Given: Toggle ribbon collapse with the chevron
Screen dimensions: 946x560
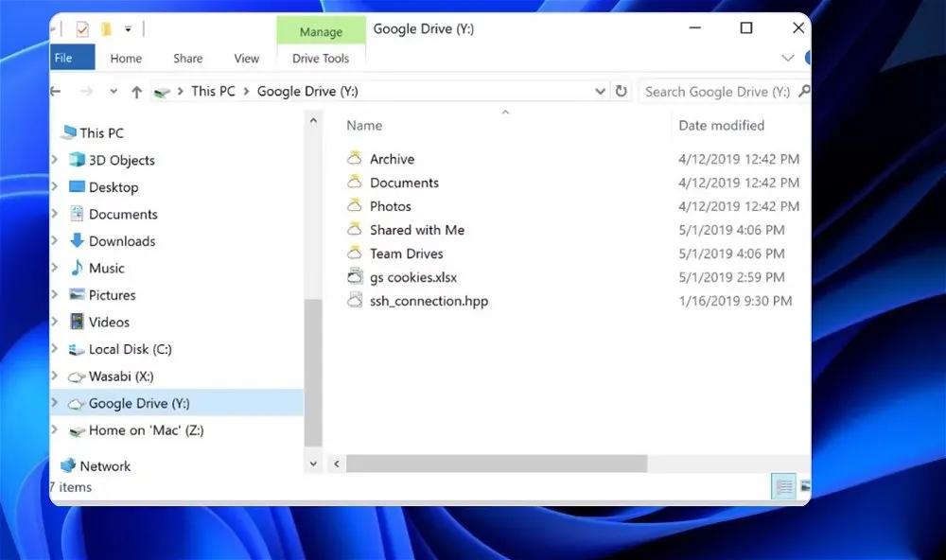Looking at the screenshot, I should 788,58.
